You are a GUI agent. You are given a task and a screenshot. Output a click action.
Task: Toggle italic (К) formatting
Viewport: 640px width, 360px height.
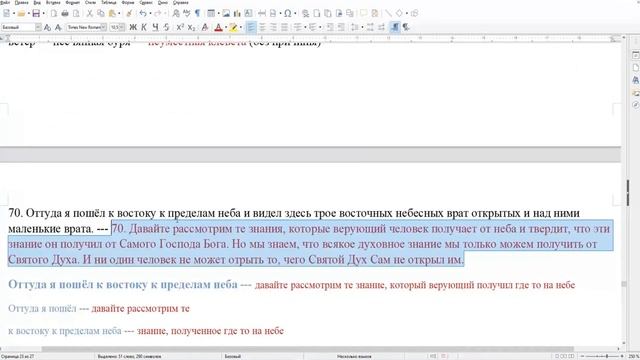[x=144, y=27]
